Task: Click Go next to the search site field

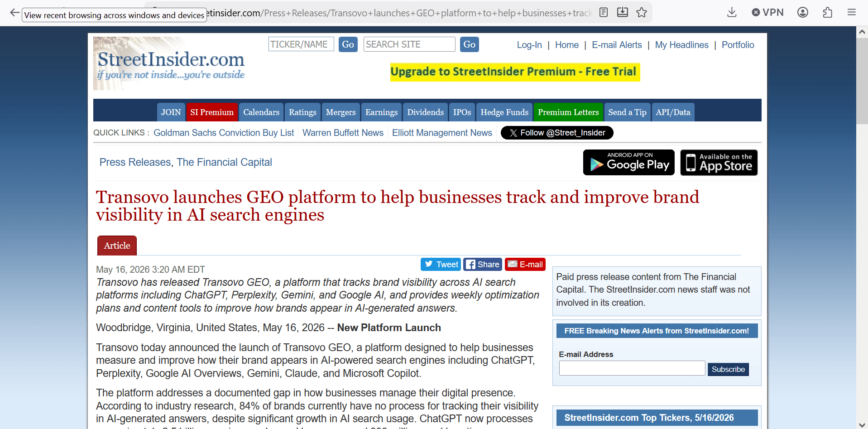Action: (470, 44)
